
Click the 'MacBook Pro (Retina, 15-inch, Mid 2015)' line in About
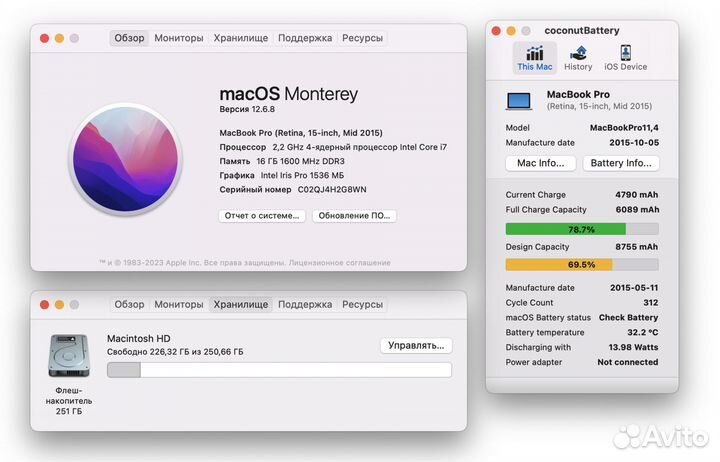click(301, 133)
